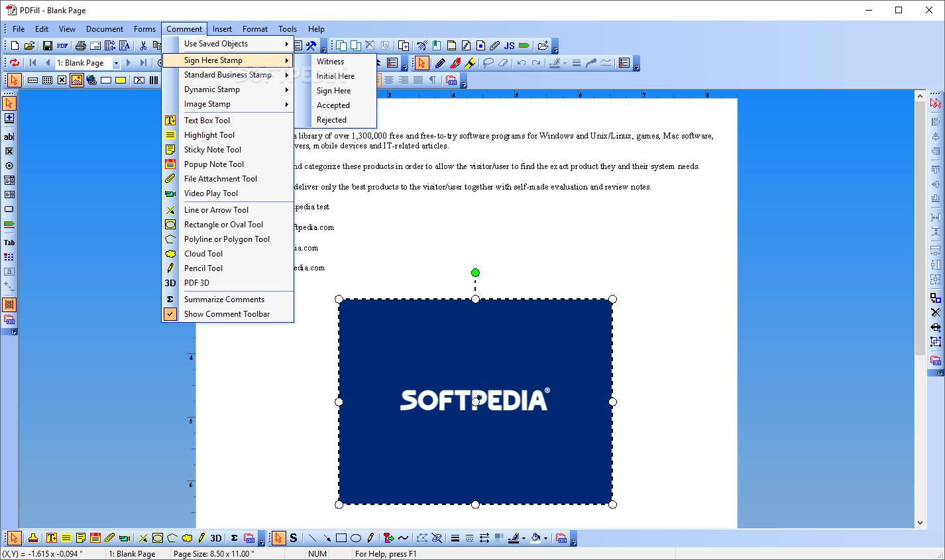This screenshot has width=945, height=560.
Task: Click the 3D tool in bottom toolbar
Action: coord(216,538)
